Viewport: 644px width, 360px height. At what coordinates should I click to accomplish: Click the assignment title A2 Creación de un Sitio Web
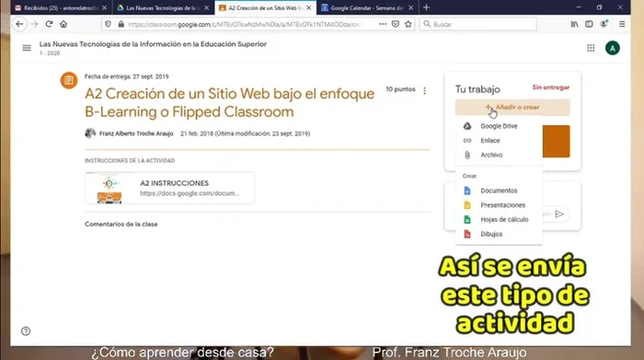tap(230, 103)
